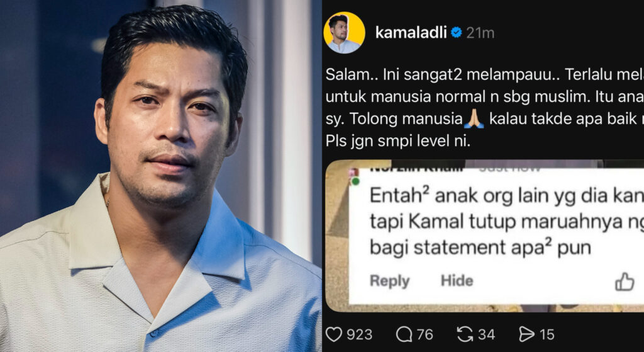
Task: Click Hide under the quoted comment
Action: 457,281
